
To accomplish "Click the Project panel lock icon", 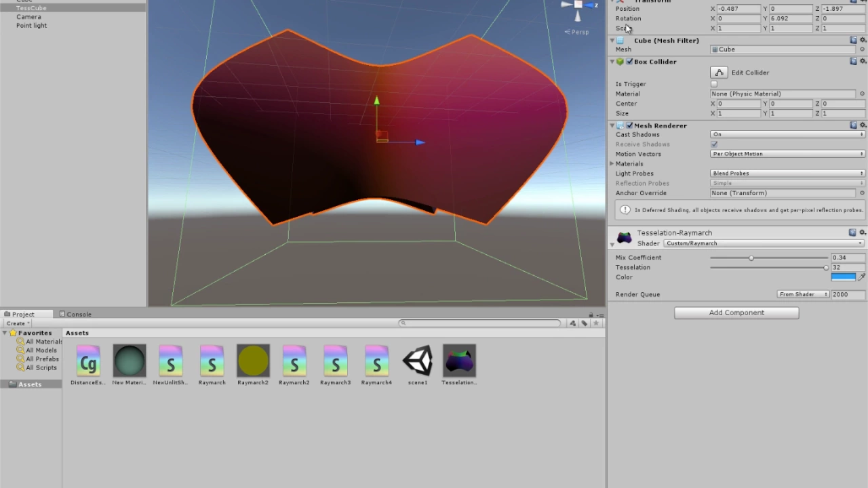I will (591, 314).
